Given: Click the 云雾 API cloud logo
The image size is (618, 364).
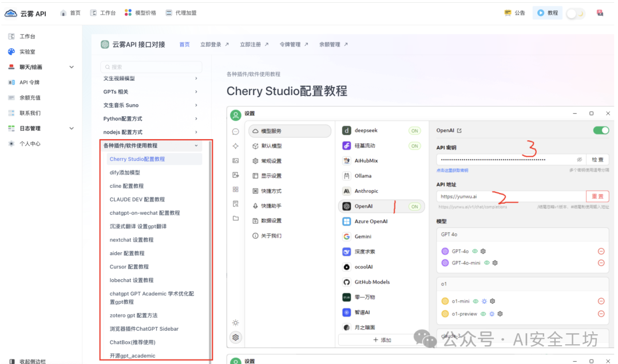Looking at the screenshot, I should pyautogui.click(x=11, y=13).
